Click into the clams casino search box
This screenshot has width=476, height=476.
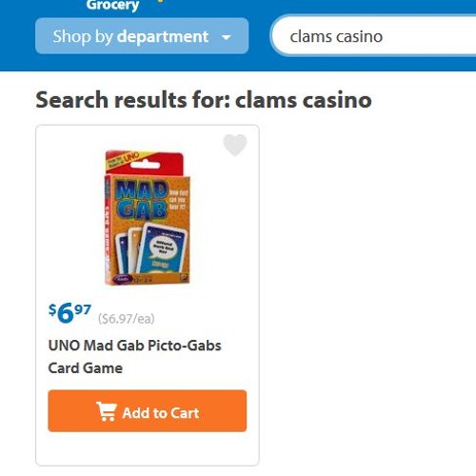[374, 36]
